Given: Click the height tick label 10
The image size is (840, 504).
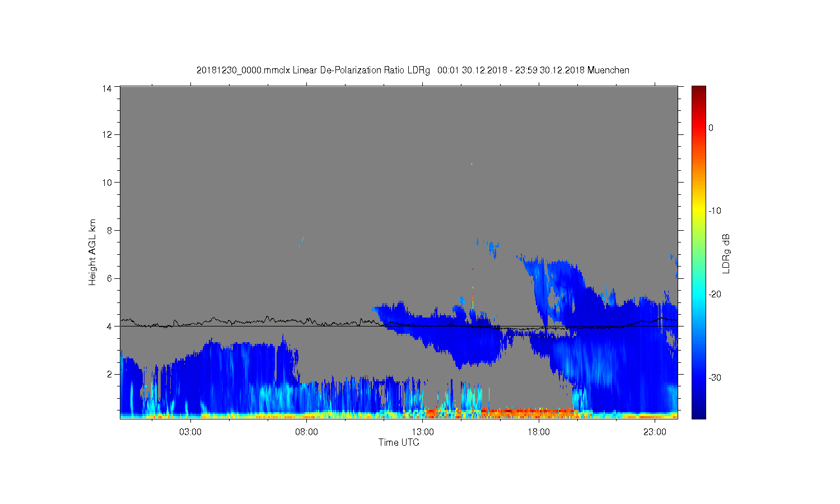Looking at the screenshot, I should [107, 183].
